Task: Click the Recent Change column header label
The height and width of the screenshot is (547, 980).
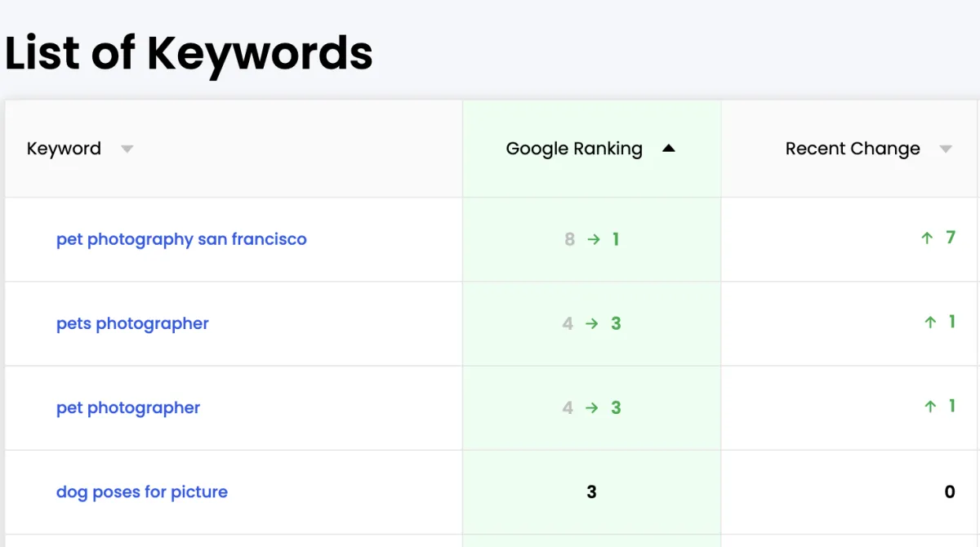Action: pyautogui.click(x=853, y=149)
